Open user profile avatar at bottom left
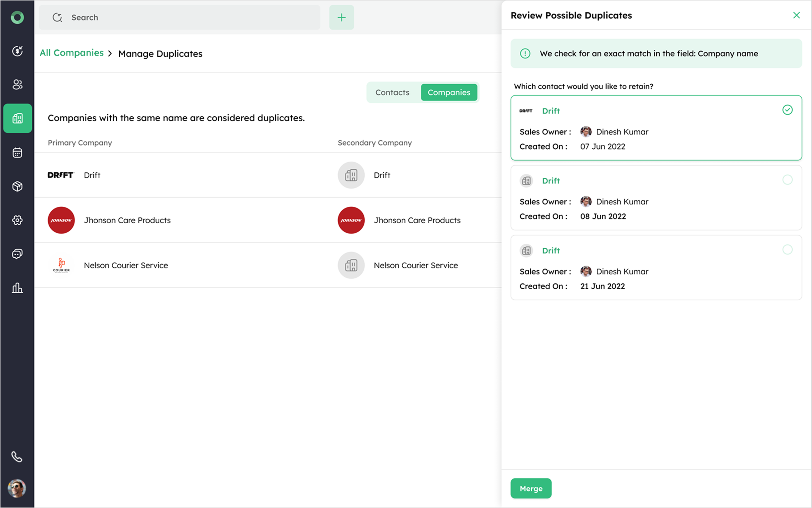 [17, 488]
